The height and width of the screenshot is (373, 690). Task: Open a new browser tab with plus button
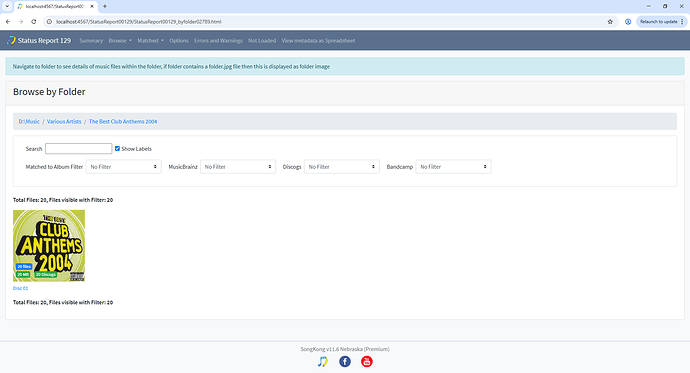coord(105,6)
